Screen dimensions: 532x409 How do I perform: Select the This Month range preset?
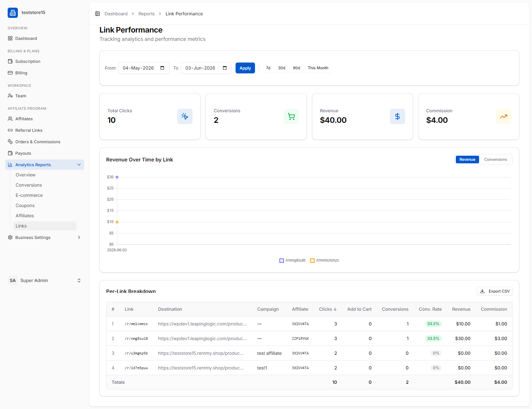(318, 68)
